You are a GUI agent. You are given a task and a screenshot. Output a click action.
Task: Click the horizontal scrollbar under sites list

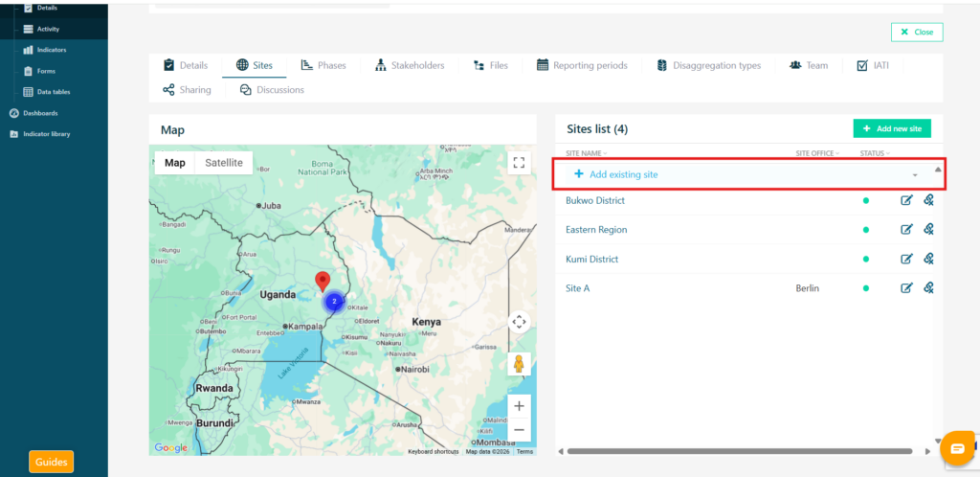(x=739, y=450)
